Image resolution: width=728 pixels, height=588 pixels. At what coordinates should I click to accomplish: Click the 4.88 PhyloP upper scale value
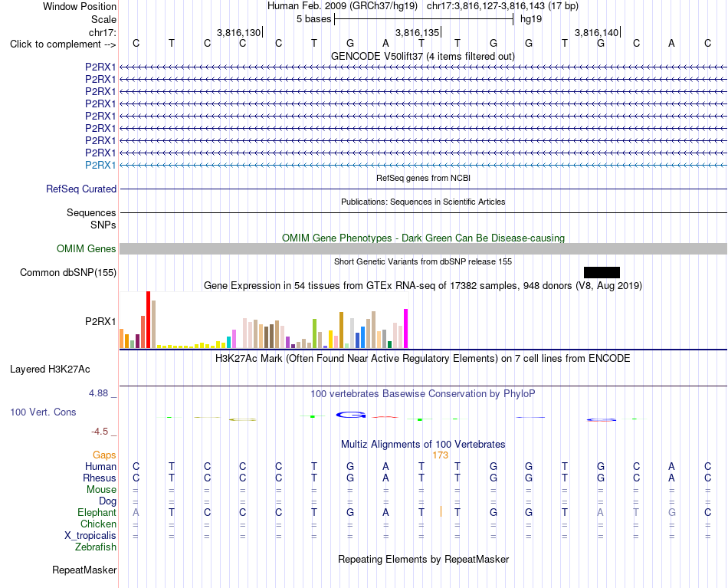pos(98,393)
